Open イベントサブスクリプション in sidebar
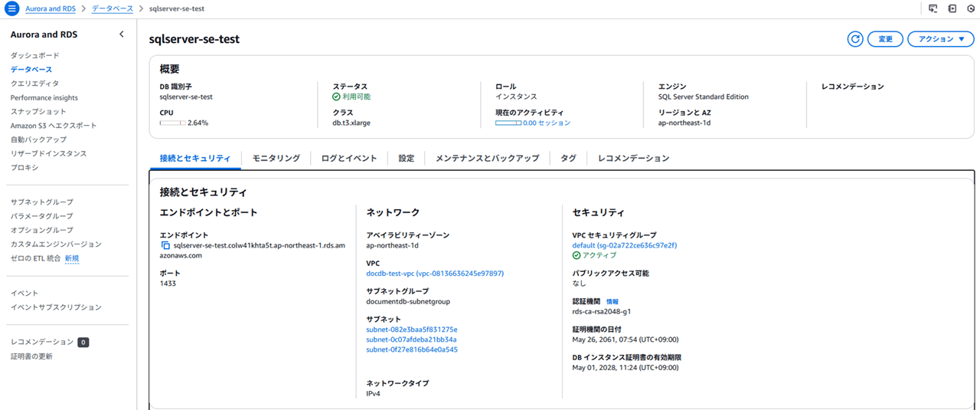This screenshot has width=980, height=410. pos(56,307)
